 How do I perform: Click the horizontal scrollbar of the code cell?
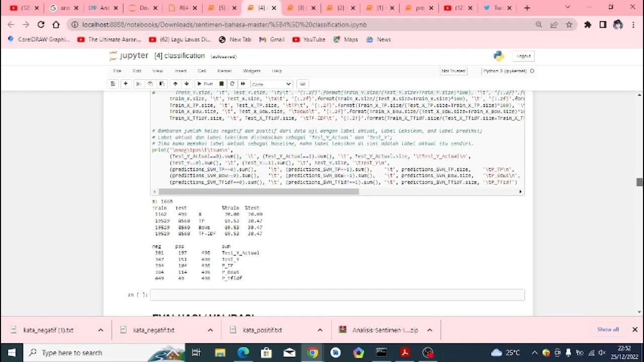pos(259,192)
